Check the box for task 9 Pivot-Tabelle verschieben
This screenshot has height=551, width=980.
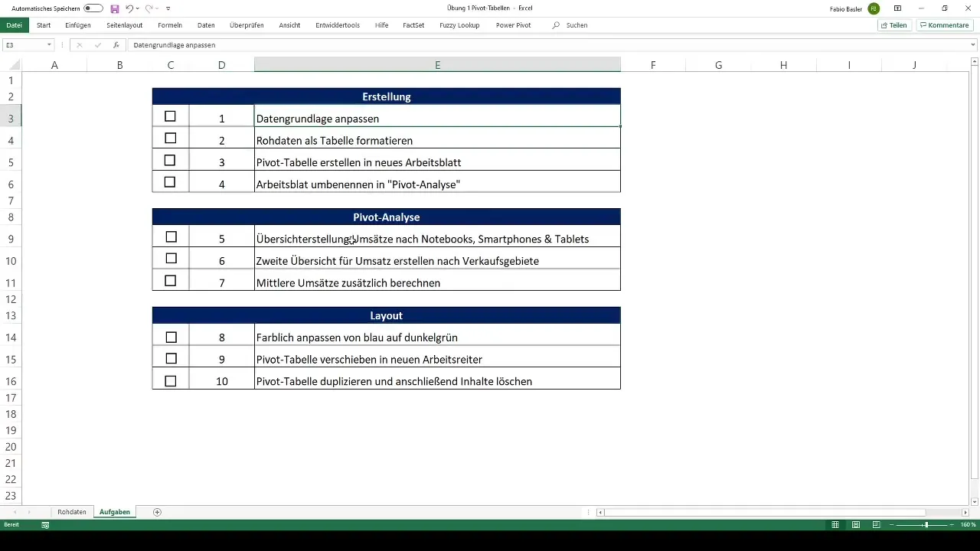coord(171,358)
